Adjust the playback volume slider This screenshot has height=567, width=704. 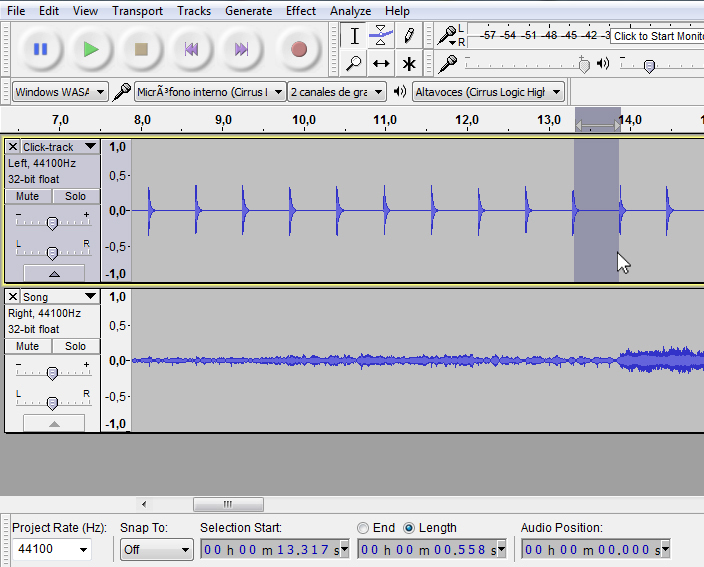pos(649,66)
